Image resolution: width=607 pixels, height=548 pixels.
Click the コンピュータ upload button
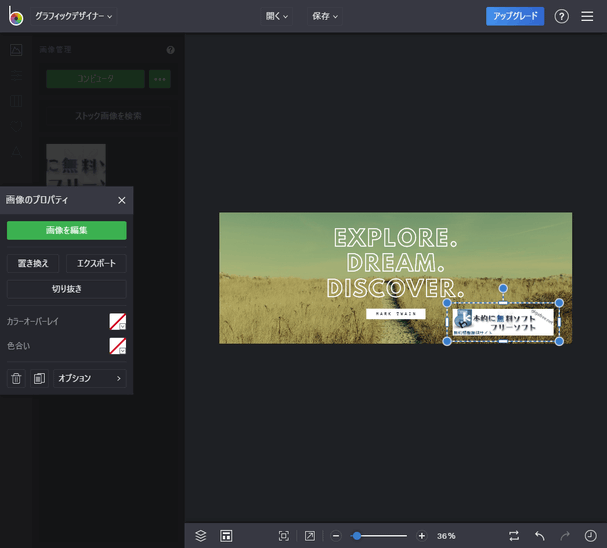(95, 79)
